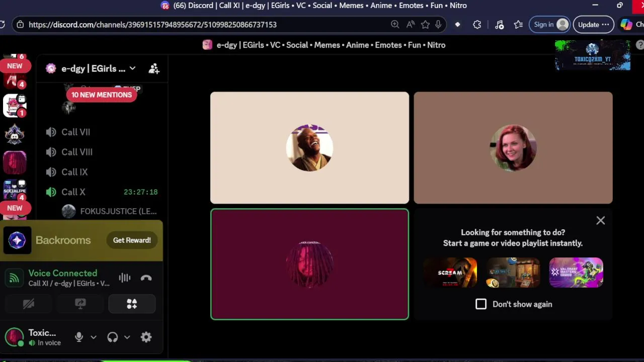This screenshot has height=362, width=644.
Task: Open the media control music note icon
Action: tap(499, 25)
